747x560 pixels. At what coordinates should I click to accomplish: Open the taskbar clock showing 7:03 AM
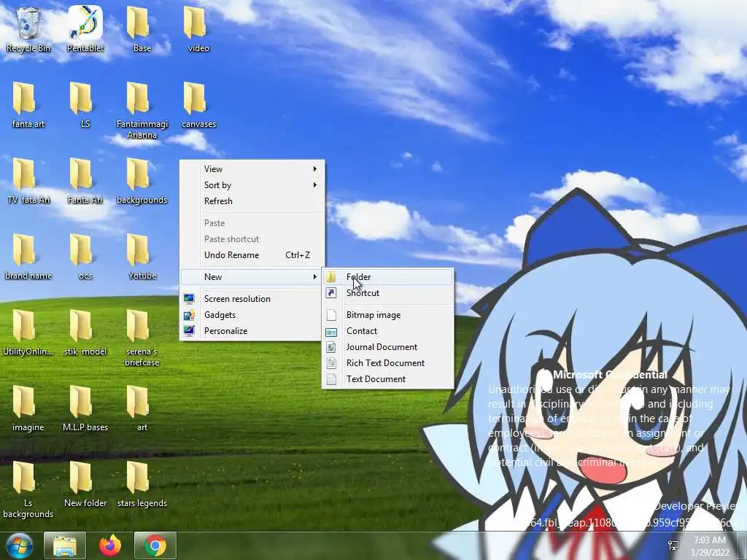point(710,545)
